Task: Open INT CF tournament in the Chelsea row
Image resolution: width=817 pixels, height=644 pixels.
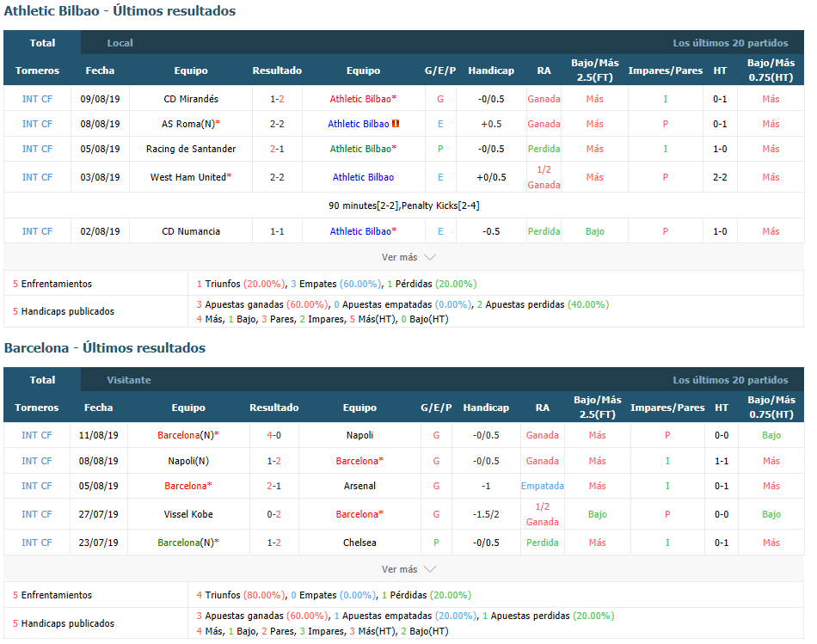Action: 36,543
